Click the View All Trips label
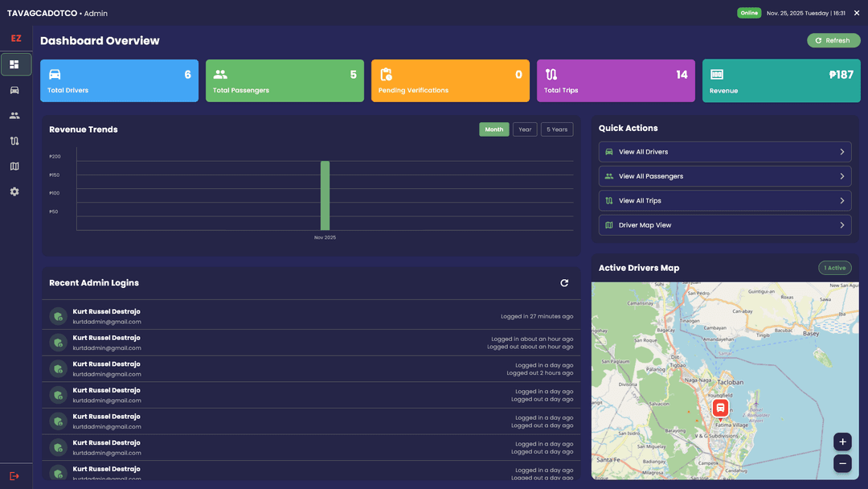 pos(640,200)
